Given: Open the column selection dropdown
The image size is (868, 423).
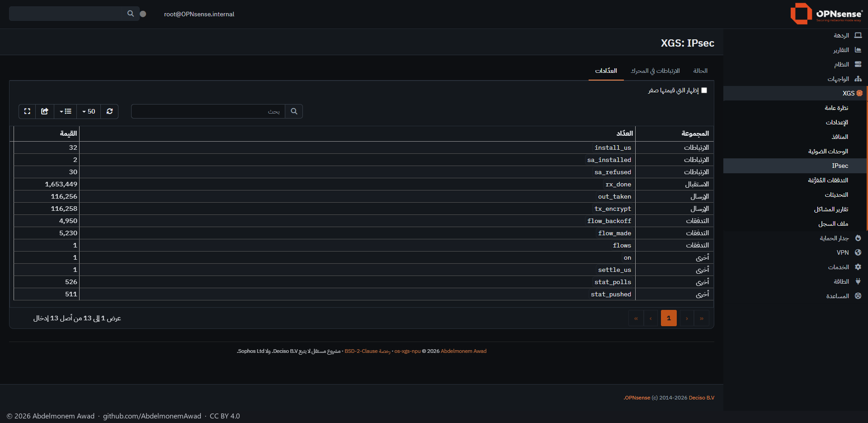Looking at the screenshot, I should tap(65, 111).
